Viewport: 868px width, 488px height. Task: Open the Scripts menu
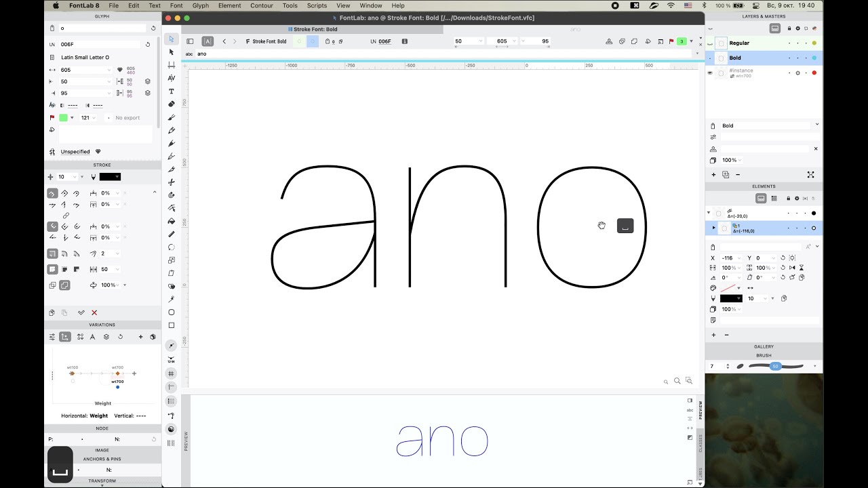click(317, 5)
